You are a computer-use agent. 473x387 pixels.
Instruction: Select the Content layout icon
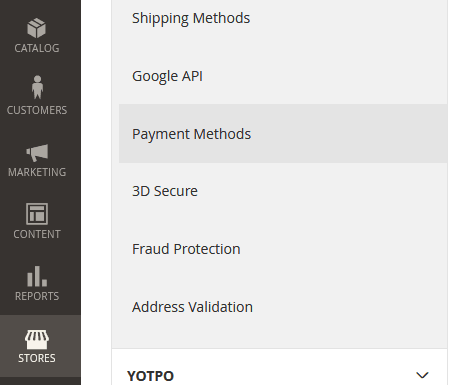37,214
